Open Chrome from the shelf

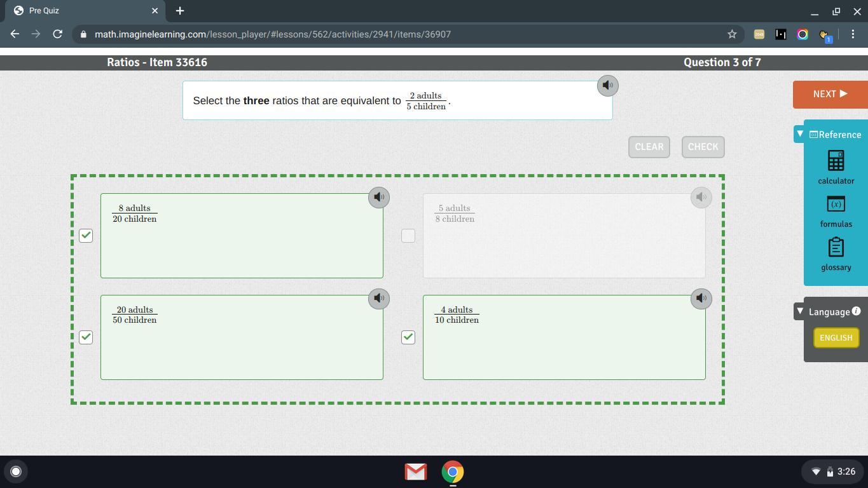point(453,471)
